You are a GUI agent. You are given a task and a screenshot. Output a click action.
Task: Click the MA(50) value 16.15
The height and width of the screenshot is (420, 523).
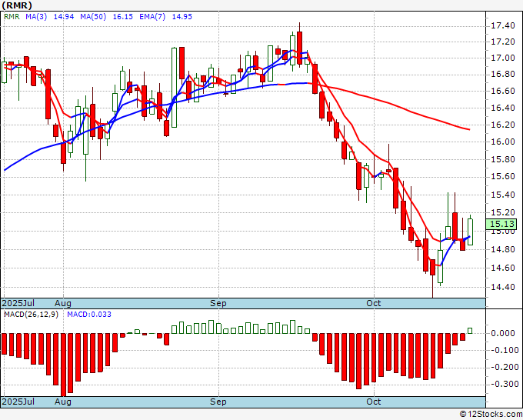(123, 17)
